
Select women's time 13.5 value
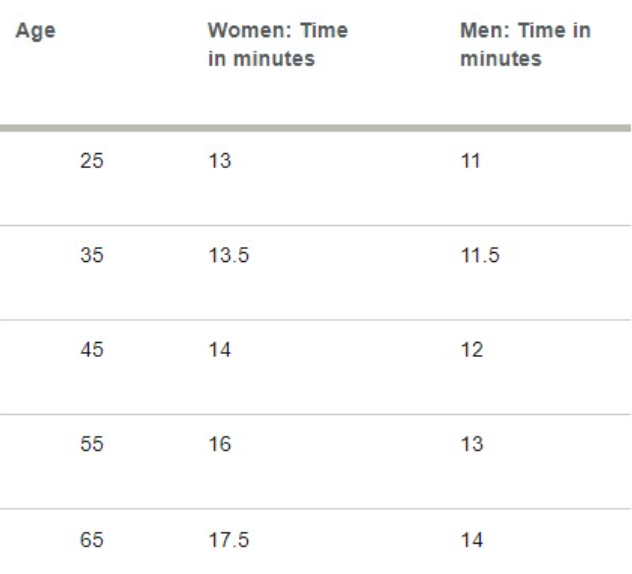click(229, 255)
